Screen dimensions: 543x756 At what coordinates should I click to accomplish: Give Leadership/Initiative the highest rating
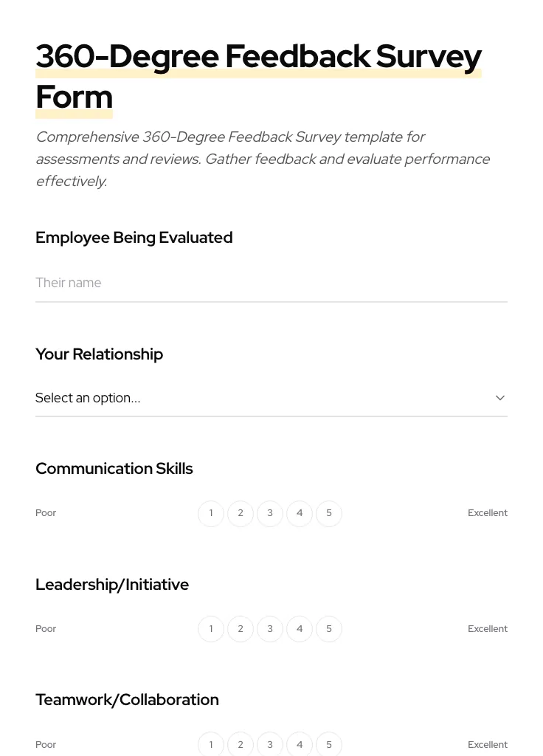(329, 628)
